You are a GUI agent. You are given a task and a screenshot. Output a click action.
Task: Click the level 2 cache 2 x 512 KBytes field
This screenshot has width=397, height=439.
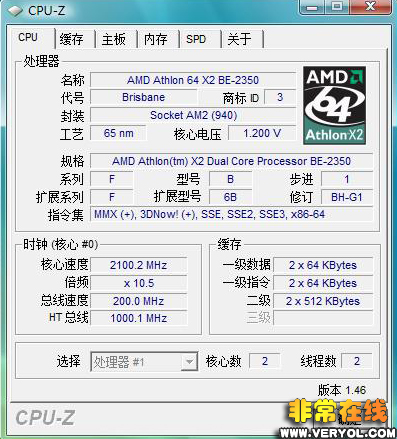click(x=323, y=301)
